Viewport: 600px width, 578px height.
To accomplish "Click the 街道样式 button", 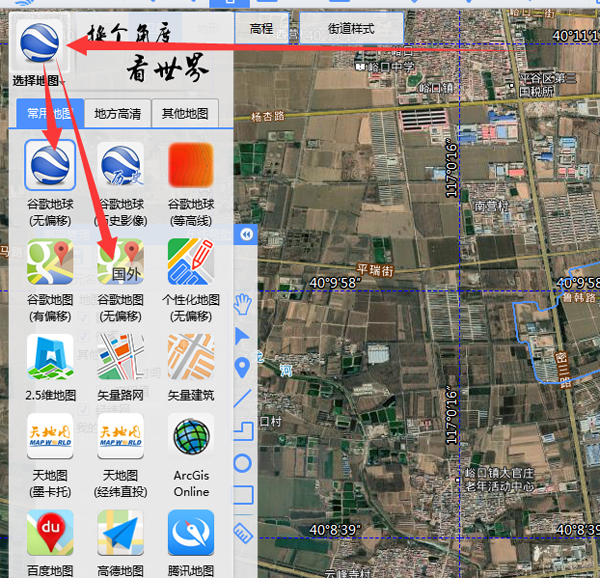I will coord(351,28).
